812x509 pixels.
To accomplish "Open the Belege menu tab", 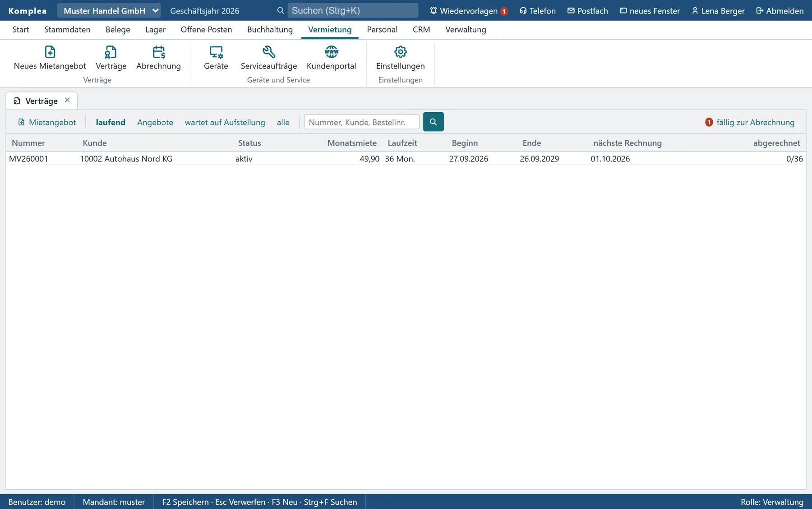I will pyautogui.click(x=118, y=29).
